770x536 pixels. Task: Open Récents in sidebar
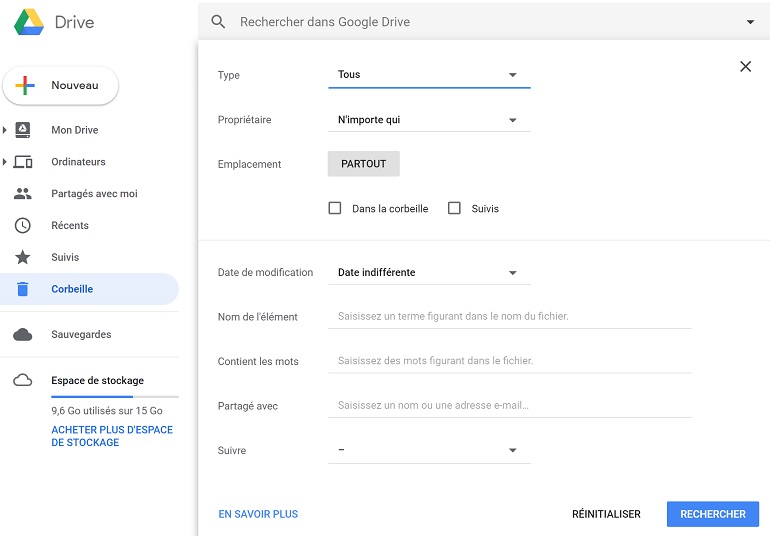(x=70, y=226)
